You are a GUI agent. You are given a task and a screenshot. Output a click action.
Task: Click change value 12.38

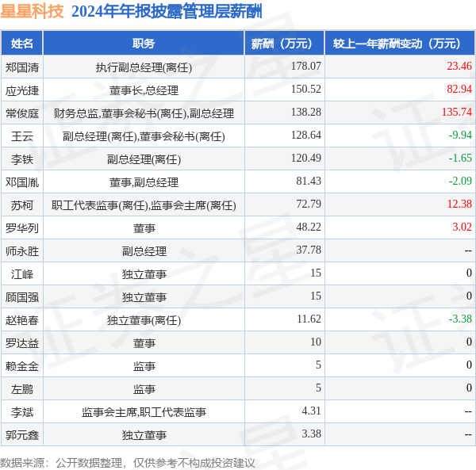click(459, 204)
